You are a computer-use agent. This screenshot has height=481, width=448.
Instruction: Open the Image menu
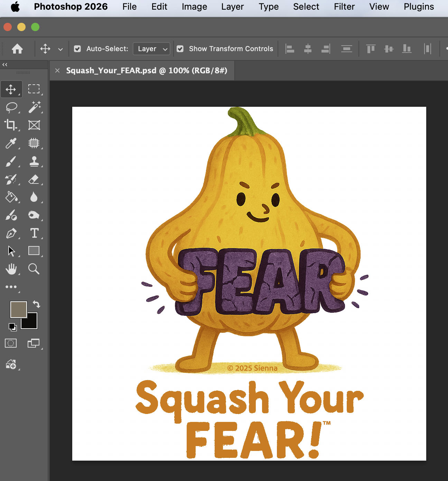tap(195, 7)
